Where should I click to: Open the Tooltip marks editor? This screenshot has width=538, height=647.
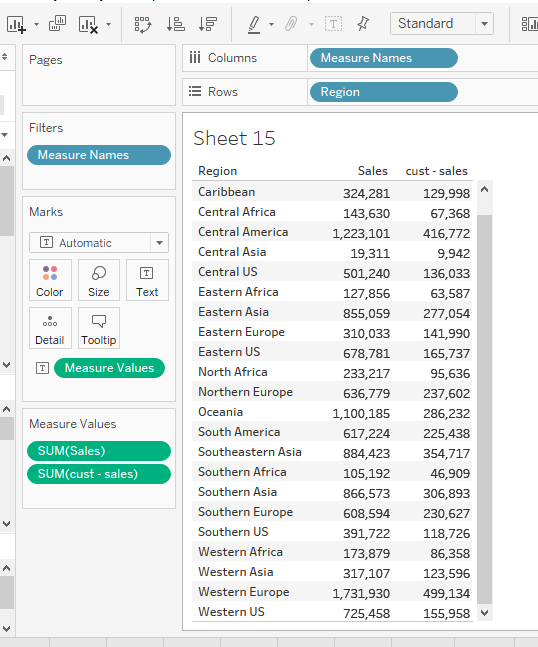coord(99,328)
